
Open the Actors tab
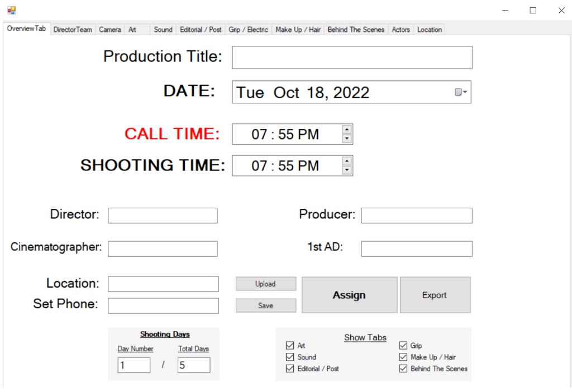pyautogui.click(x=401, y=30)
